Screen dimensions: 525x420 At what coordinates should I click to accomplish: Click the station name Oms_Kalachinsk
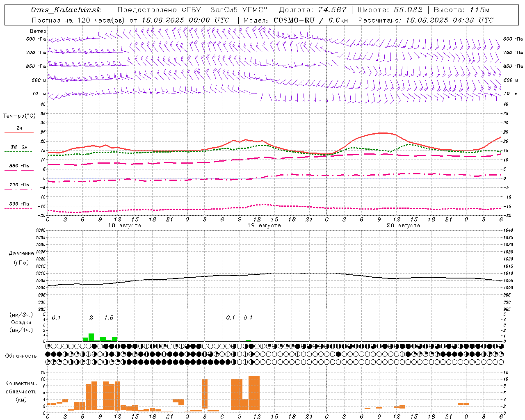click(66, 10)
